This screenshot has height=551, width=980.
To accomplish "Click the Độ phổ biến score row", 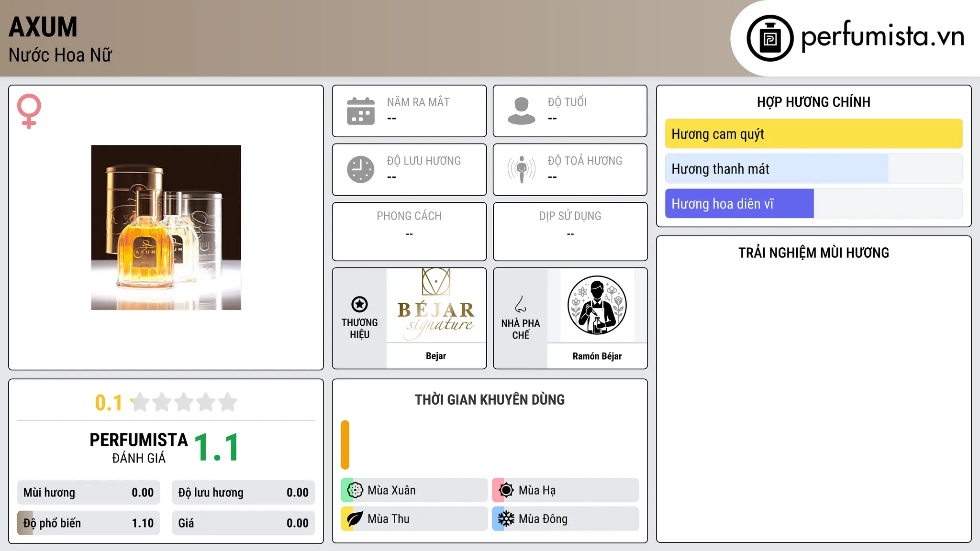I will tap(89, 523).
